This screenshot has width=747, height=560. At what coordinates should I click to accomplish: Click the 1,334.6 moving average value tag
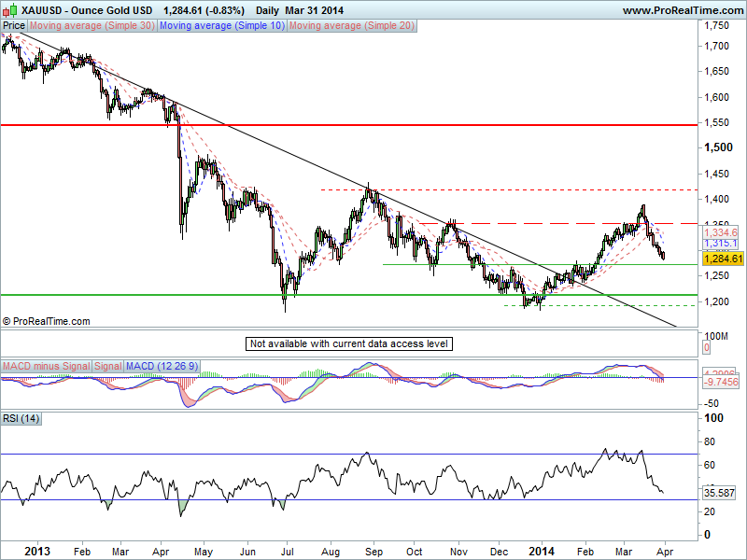tap(721, 232)
